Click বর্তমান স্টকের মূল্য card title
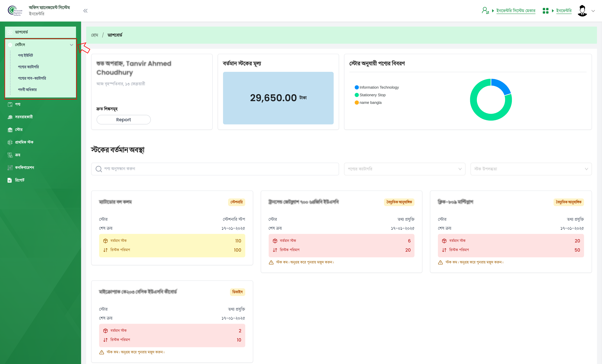 242,63
